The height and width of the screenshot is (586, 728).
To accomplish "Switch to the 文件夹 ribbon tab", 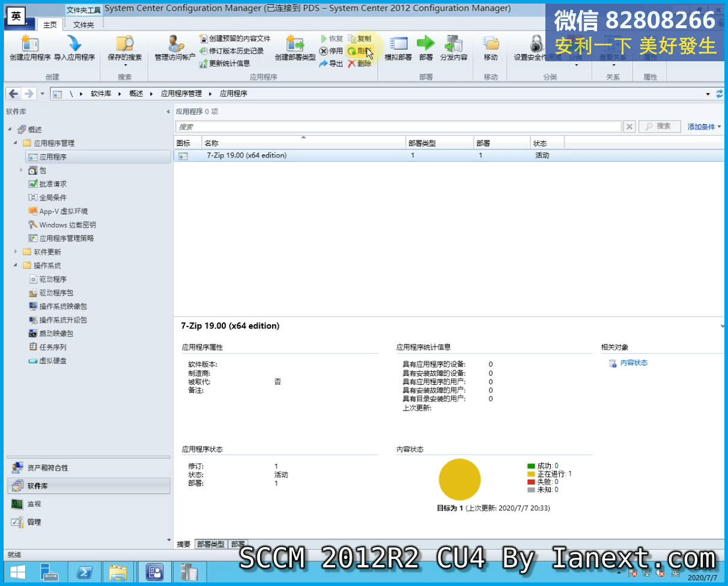I will (x=83, y=25).
